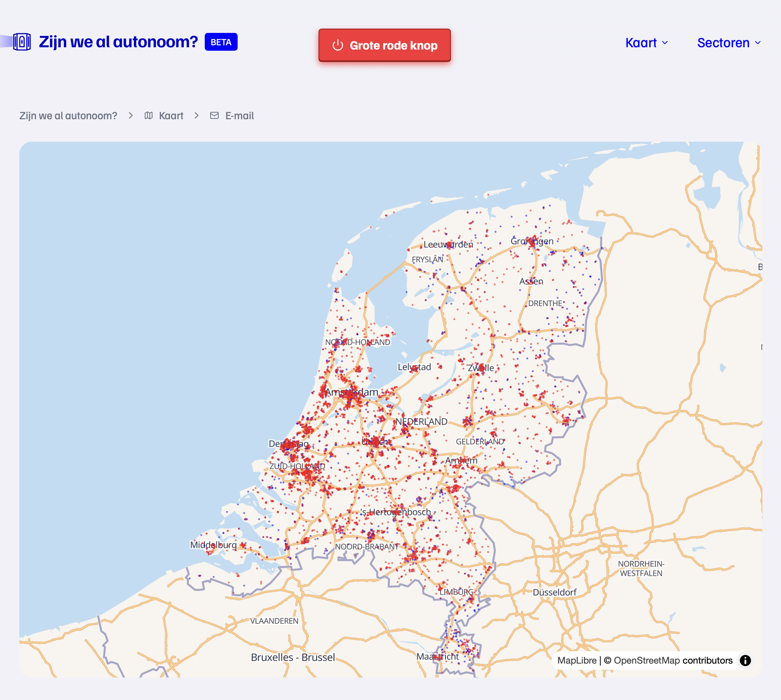The width and height of the screenshot is (781, 700).
Task: Select the E-mail breadcrumb item
Action: [240, 115]
